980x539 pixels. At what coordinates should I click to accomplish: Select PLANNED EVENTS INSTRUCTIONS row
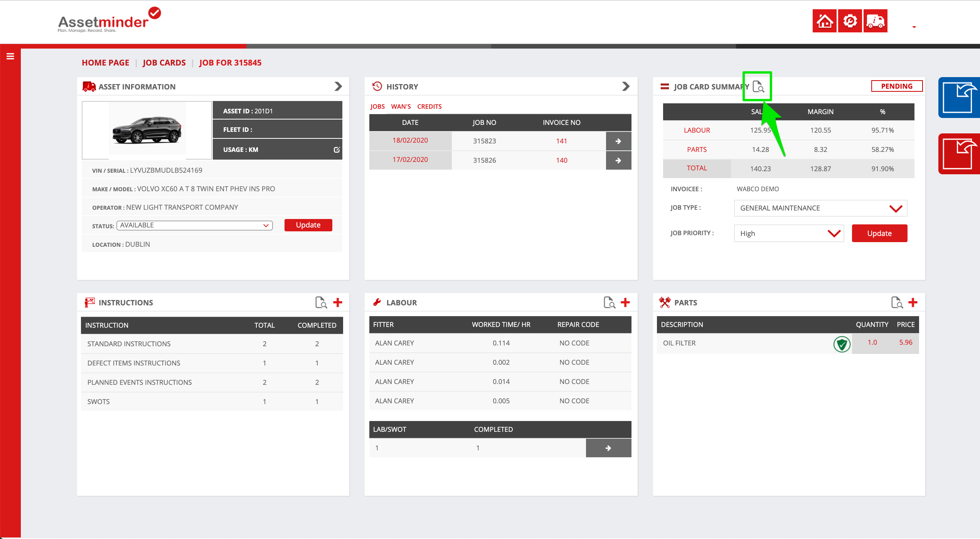pyautogui.click(x=212, y=382)
